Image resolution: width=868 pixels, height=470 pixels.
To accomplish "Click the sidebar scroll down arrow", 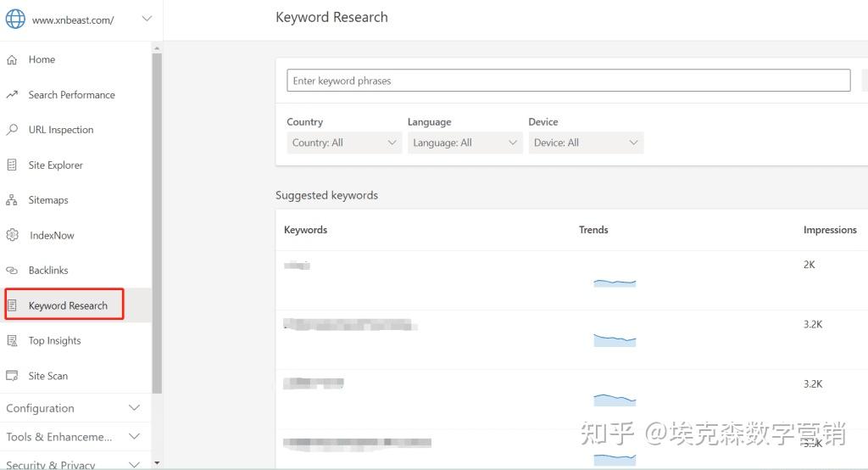I will pos(157,462).
